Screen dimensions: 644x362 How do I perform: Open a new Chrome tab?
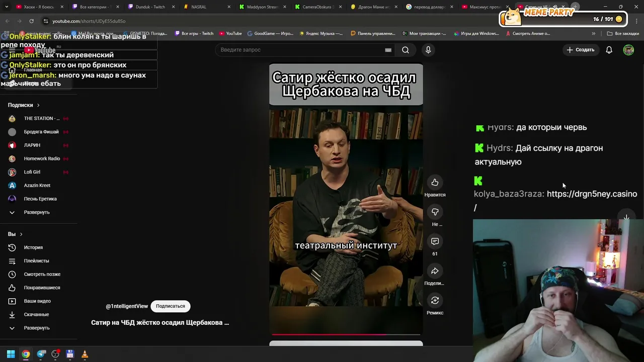pos(575,7)
